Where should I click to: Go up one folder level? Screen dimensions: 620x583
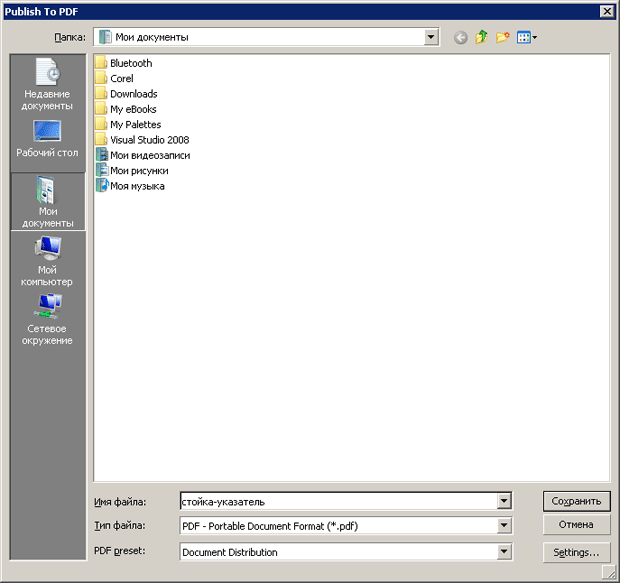point(481,38)
